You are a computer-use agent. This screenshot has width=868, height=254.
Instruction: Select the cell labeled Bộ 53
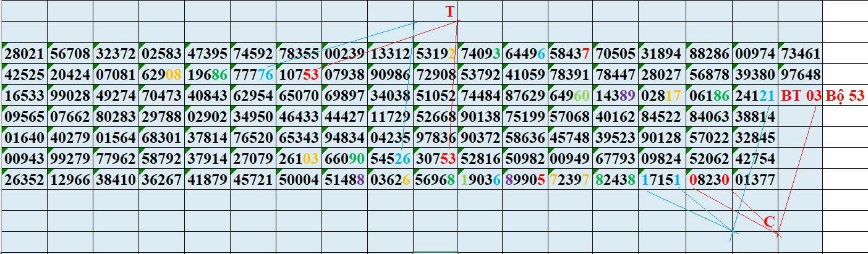point(845,96)
